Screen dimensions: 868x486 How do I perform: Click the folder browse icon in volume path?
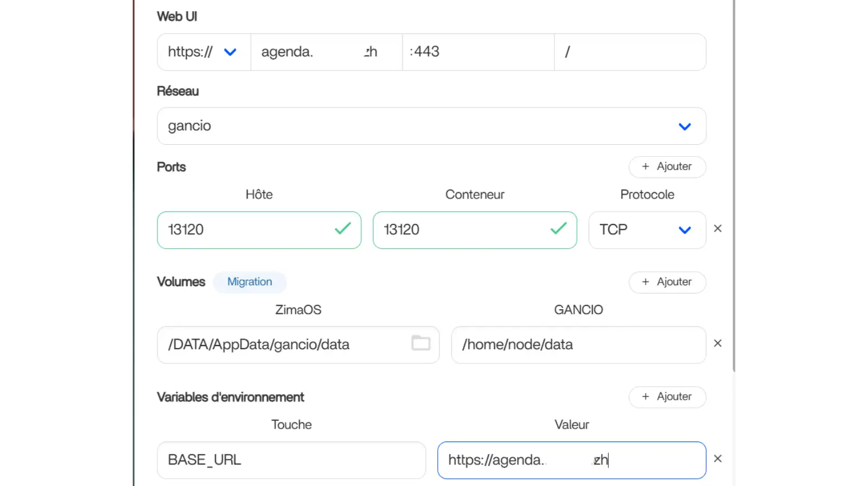tap(420, 343)
